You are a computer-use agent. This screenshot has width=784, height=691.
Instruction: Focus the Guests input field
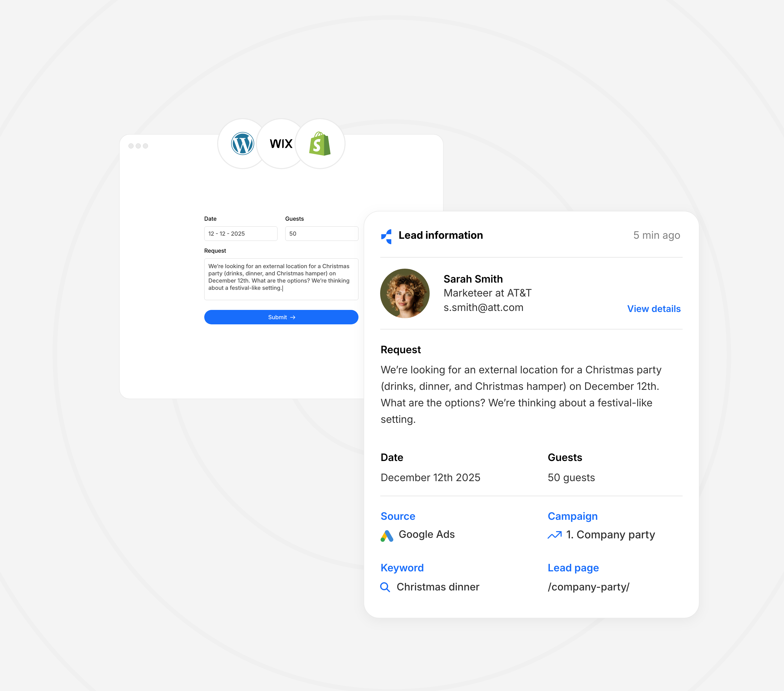point(321,234)
